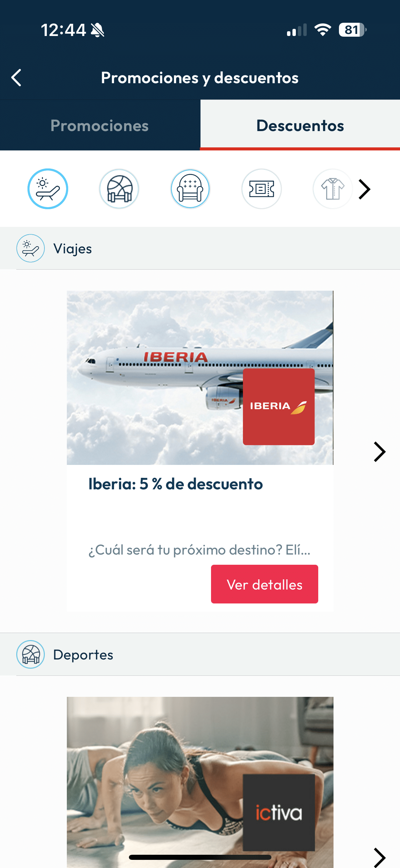The width and height of the screenshot is (400, 868).
Task: Tap the Deportes section header icon
Action: point(31,654)
